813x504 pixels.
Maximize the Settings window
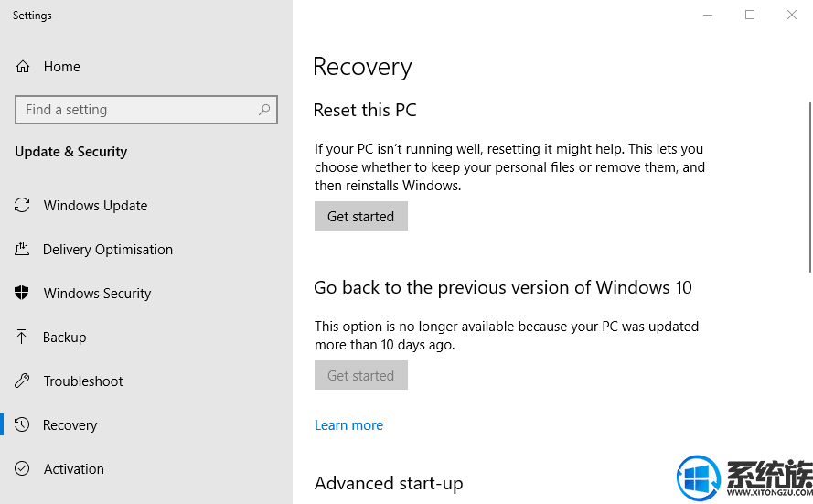coord(750,15)
